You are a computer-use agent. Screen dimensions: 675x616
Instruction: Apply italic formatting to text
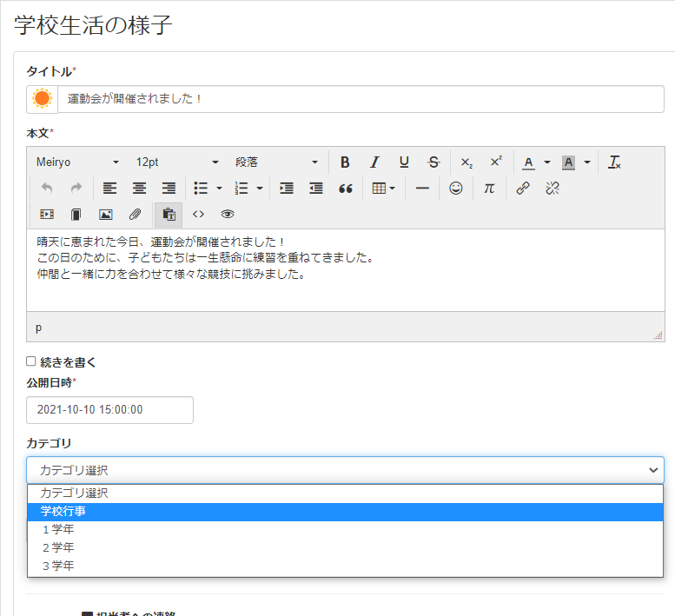374,162
